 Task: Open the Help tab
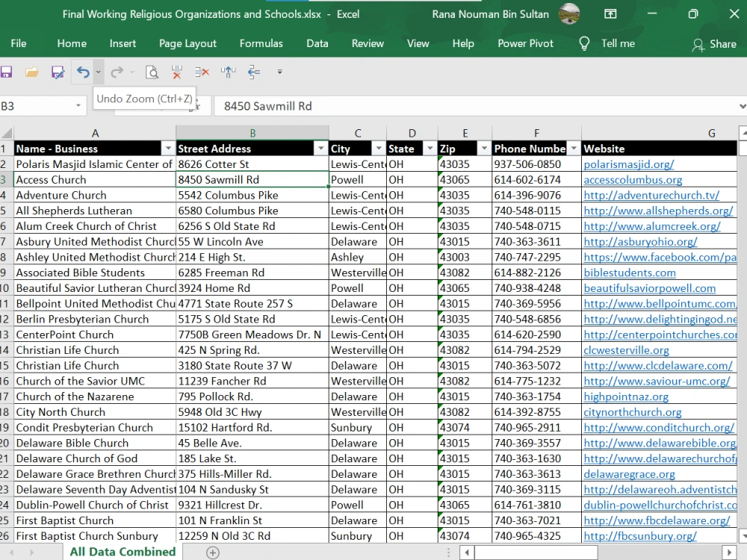(463, 43)
